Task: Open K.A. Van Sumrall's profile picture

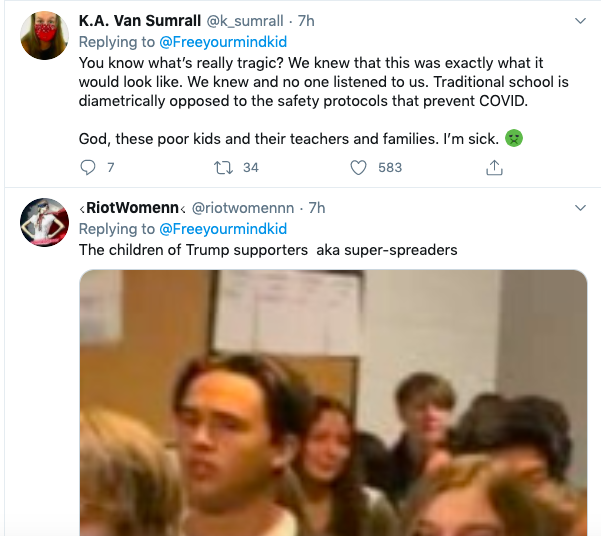Action: [44, 36]
